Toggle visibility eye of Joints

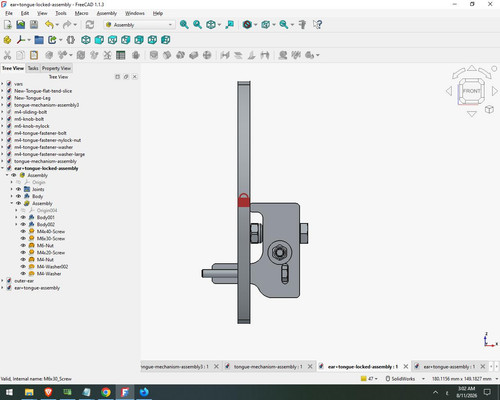pyautogui.click(x=19, y=189)
